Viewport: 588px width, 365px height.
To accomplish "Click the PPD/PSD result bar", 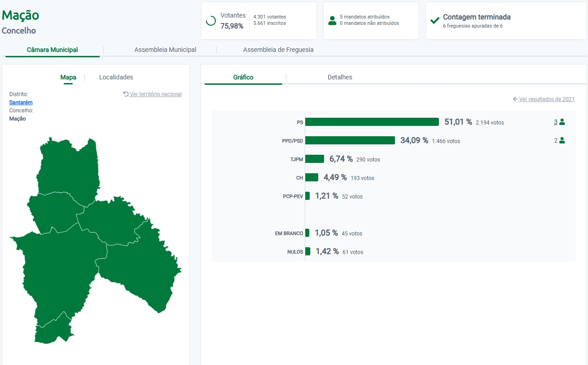I will coord(350,140).
